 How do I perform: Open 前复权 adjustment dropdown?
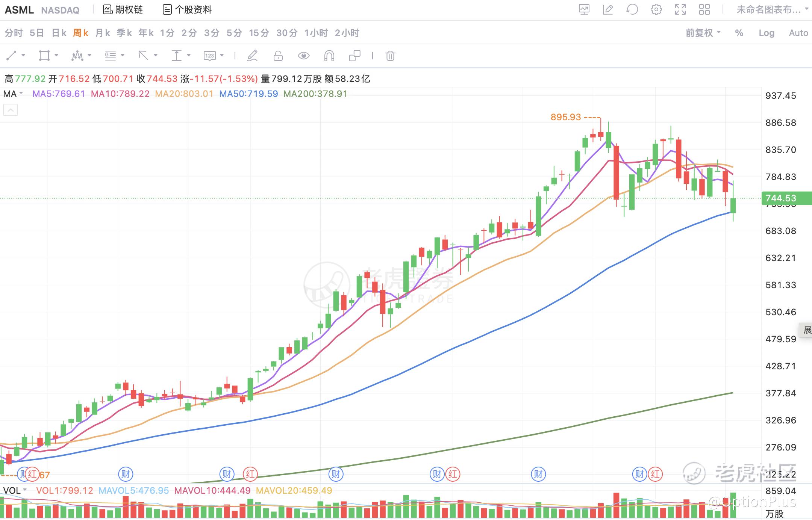[x=703, y=33]
